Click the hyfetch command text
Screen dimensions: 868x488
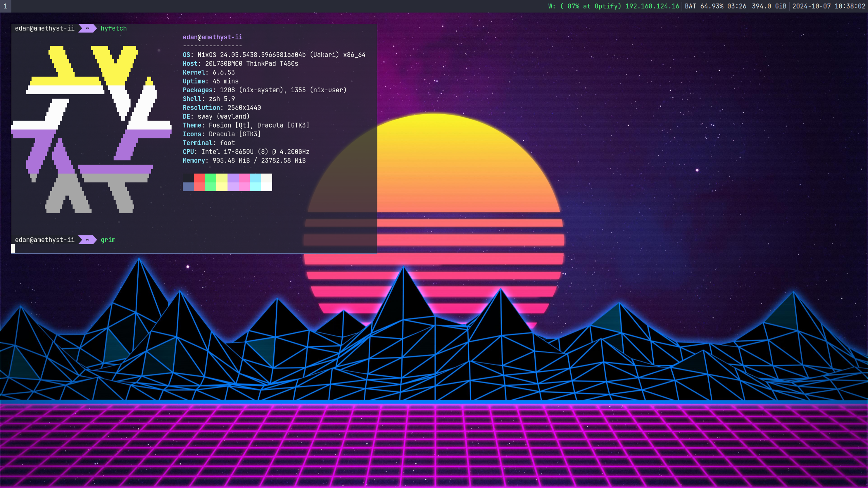(114, 28)
